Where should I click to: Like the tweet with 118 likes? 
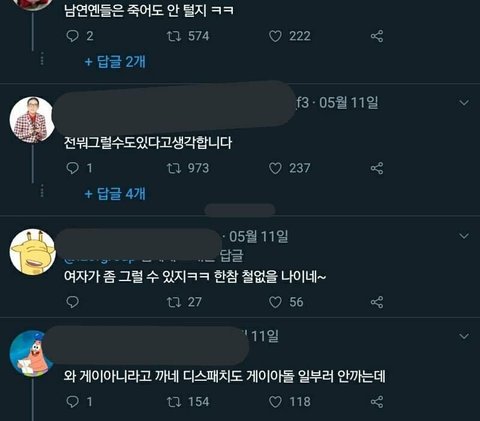275,402
